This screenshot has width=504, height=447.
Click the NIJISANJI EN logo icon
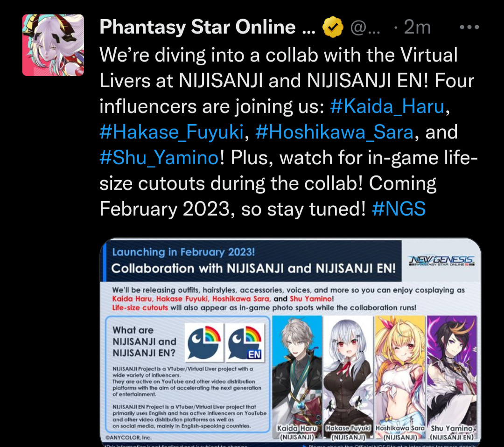tap(245, 342)
